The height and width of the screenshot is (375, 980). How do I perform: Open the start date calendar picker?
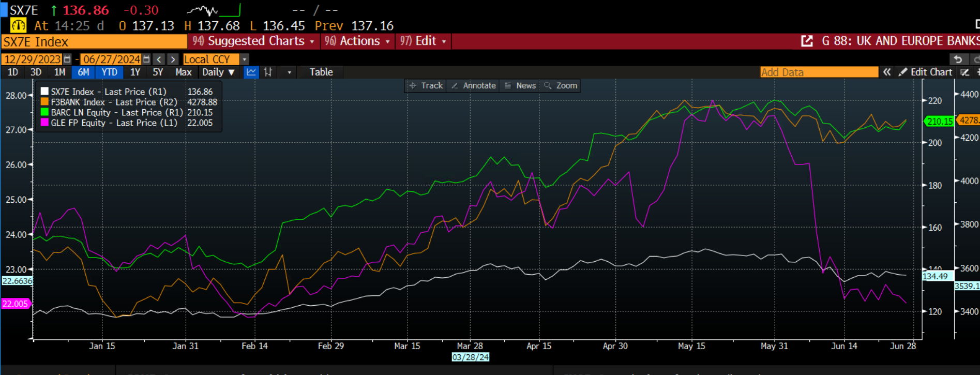coord(67,59)
